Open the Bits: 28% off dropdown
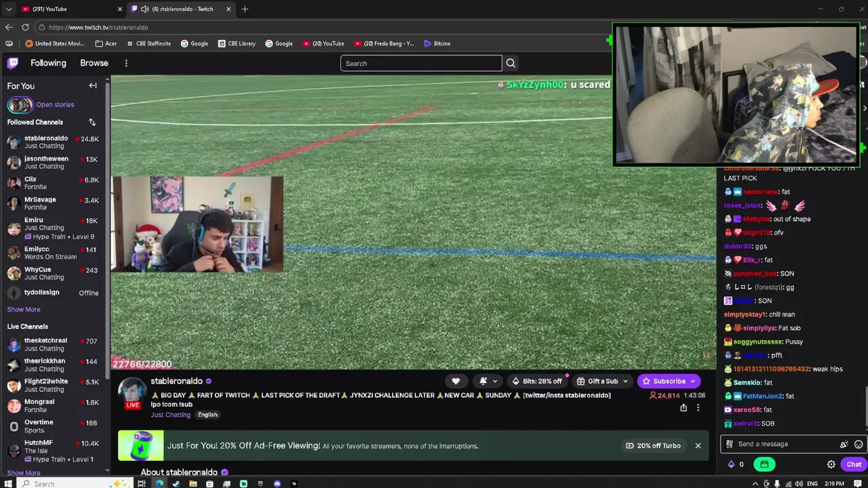The width and height of the screenshot is (868, 488). click(x=536, y=381)
